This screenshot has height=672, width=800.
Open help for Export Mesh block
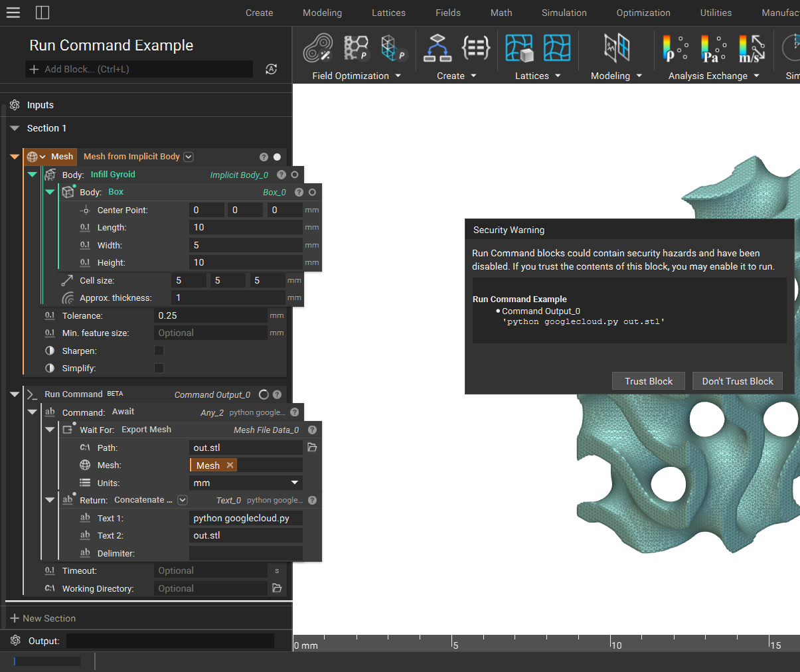[x=312, y=430]
